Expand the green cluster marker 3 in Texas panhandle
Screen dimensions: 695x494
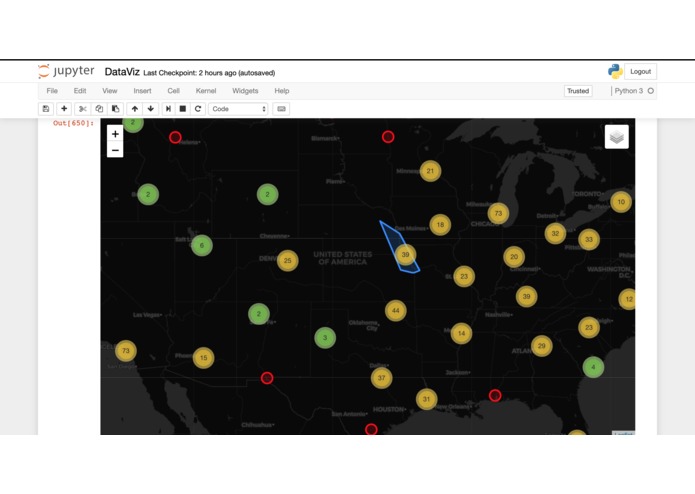325,338
